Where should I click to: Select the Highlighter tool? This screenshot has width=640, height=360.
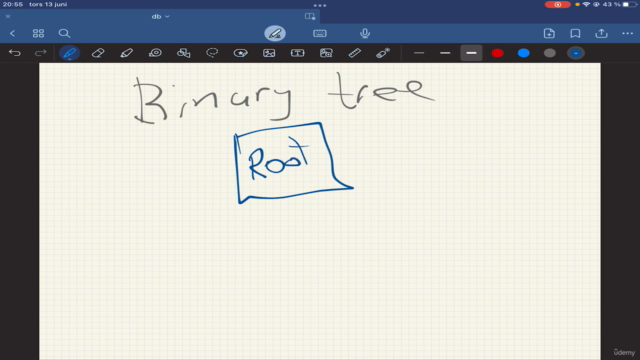(x=127, y=53)
